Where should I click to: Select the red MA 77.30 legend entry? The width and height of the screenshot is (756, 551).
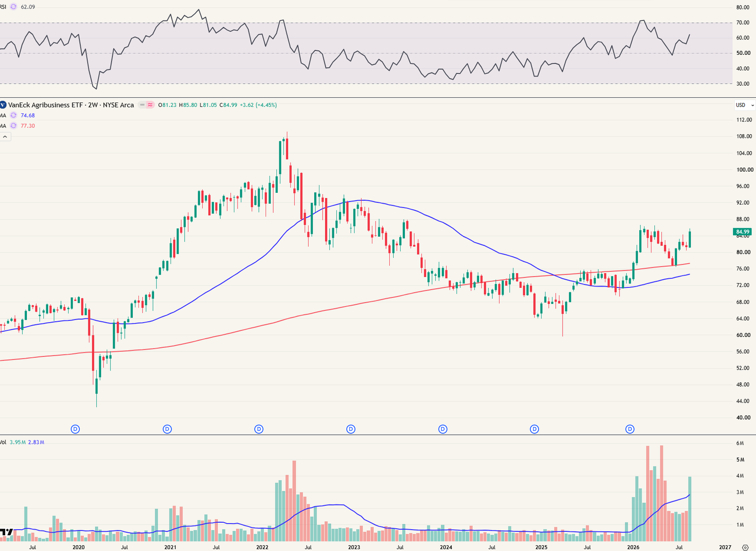click(17, 126)
